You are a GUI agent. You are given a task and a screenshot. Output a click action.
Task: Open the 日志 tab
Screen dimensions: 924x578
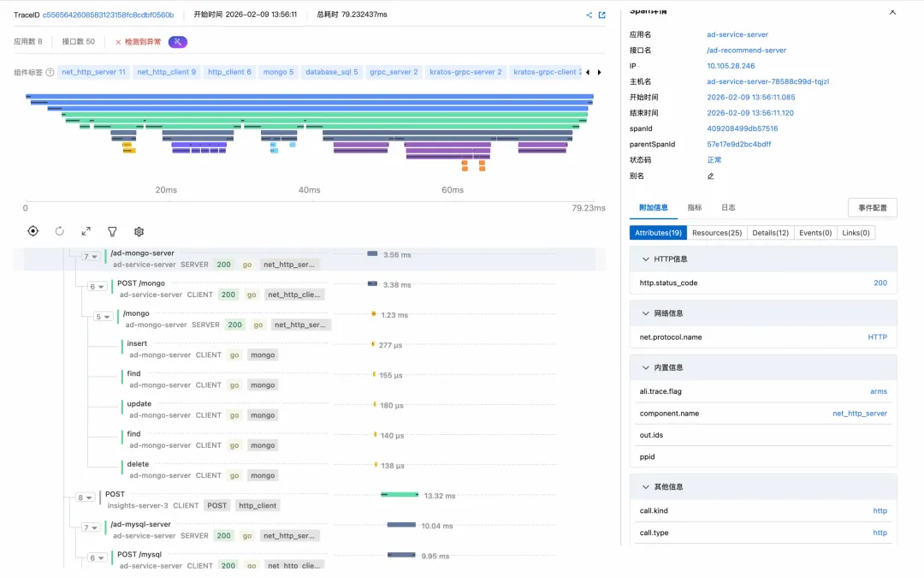point(727,207)
